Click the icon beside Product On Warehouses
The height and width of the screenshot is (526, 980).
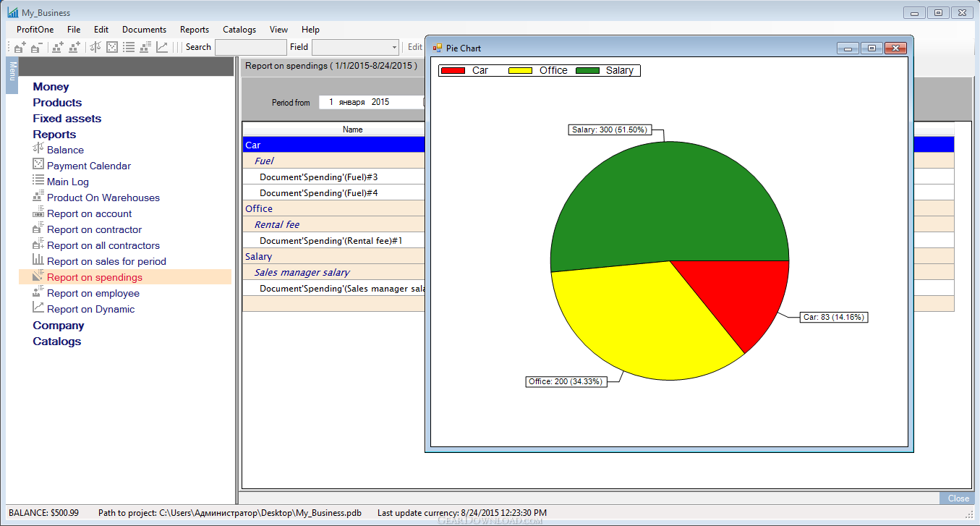pos(38,196)
